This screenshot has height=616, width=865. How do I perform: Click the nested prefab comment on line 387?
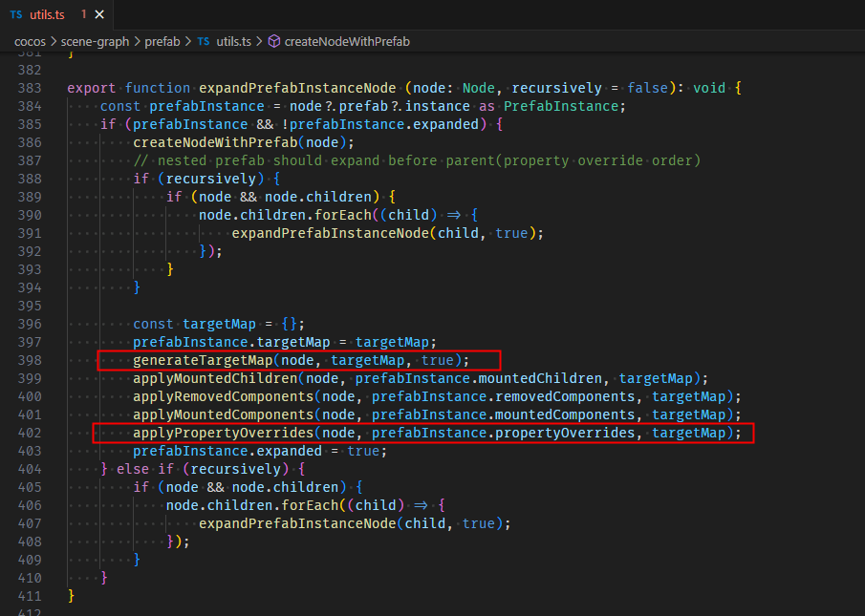[417, 160]
